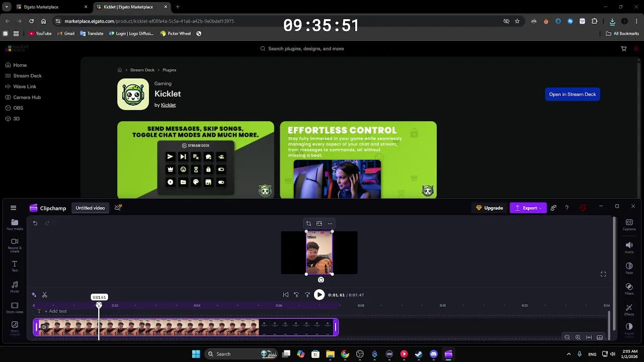Open the Effects properties panel
This screenshot has height=362, width=644.
click(629, 310)
